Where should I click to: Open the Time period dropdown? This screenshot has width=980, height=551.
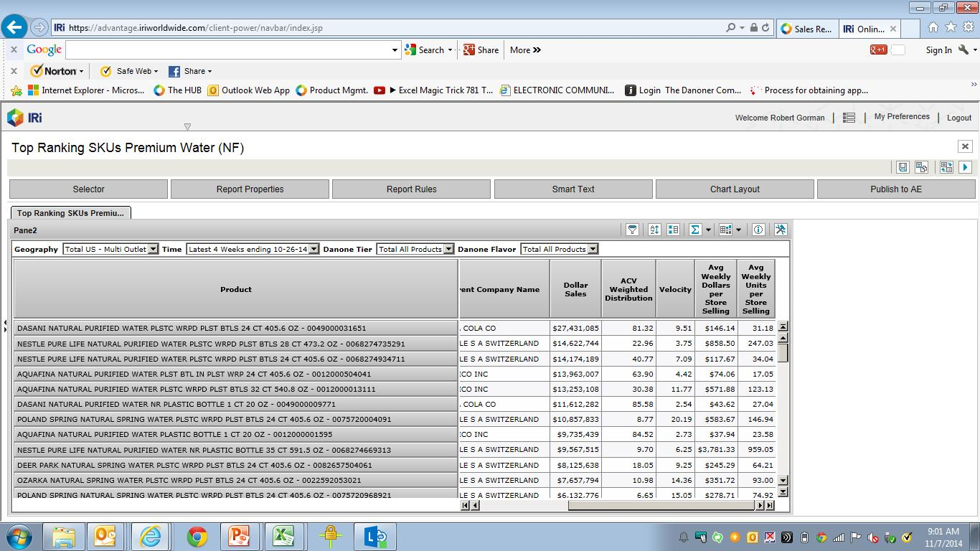[x=314, y=249]
